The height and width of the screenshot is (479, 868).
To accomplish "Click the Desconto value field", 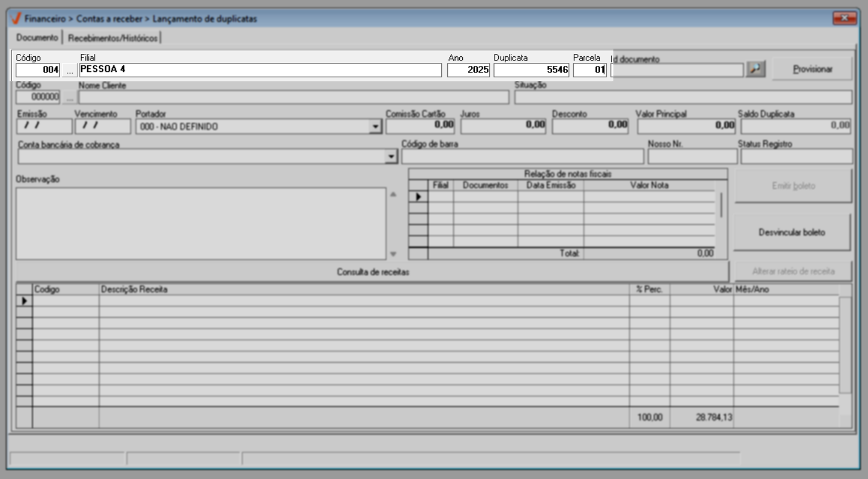I will click(590, 126).
